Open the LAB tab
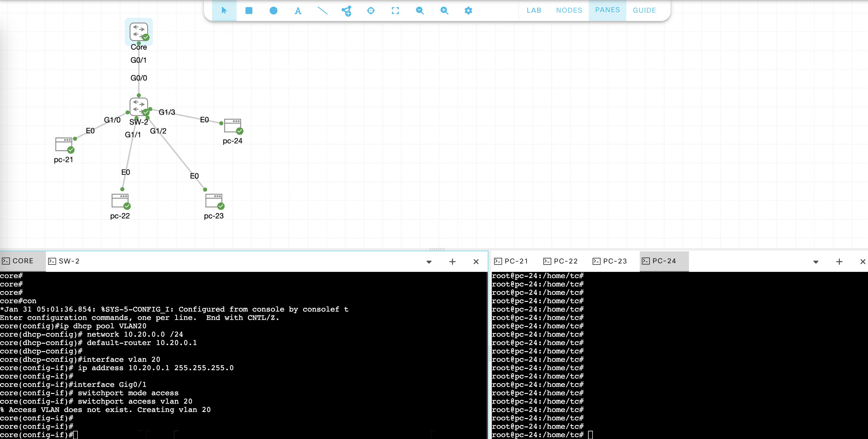Image resolution: width=868 pixels, height=439 pixels. click(534, 11)
